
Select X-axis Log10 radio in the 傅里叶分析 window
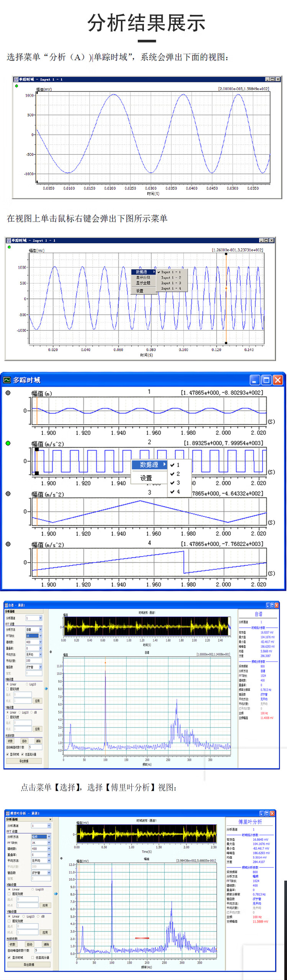(x=33, y=889)
